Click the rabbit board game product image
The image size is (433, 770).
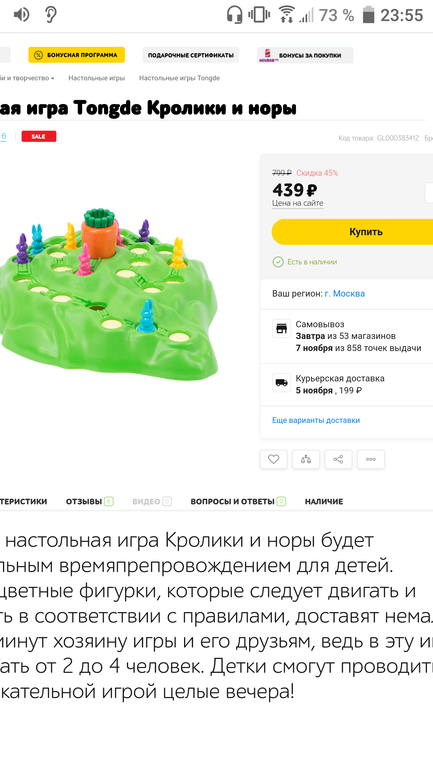coord(109,291)
